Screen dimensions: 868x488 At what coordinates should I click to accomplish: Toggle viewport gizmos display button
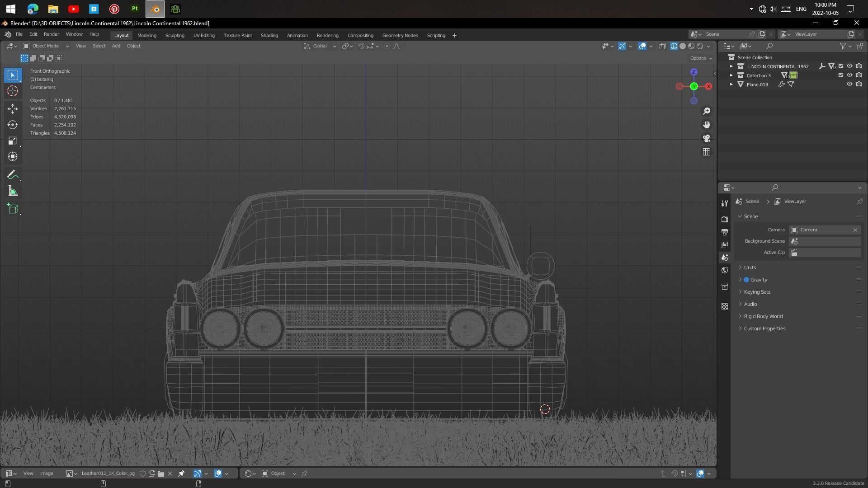[x=622, y=46]
